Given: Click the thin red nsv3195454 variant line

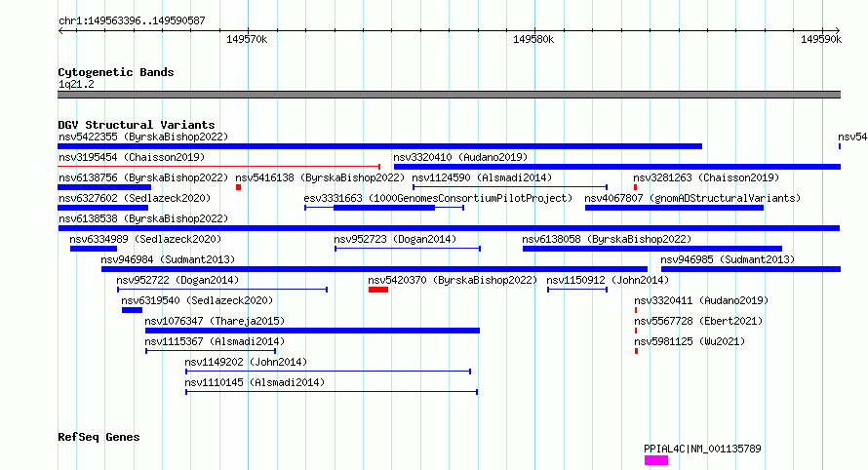Looking at the screenshot, I should click(218, 167).
